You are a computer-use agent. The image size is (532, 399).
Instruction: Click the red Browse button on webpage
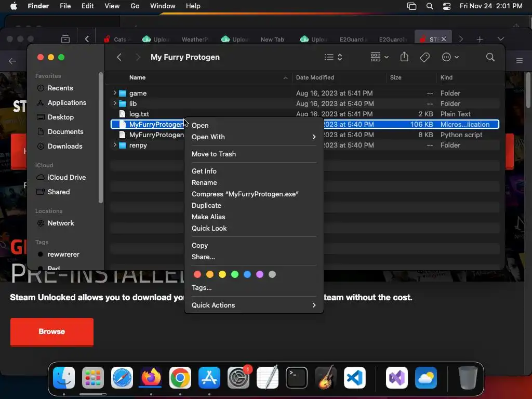tap(52, 331)
